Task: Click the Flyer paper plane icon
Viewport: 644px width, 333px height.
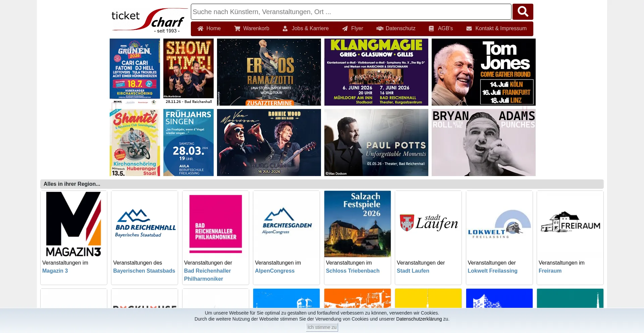Action: (345, 29)
